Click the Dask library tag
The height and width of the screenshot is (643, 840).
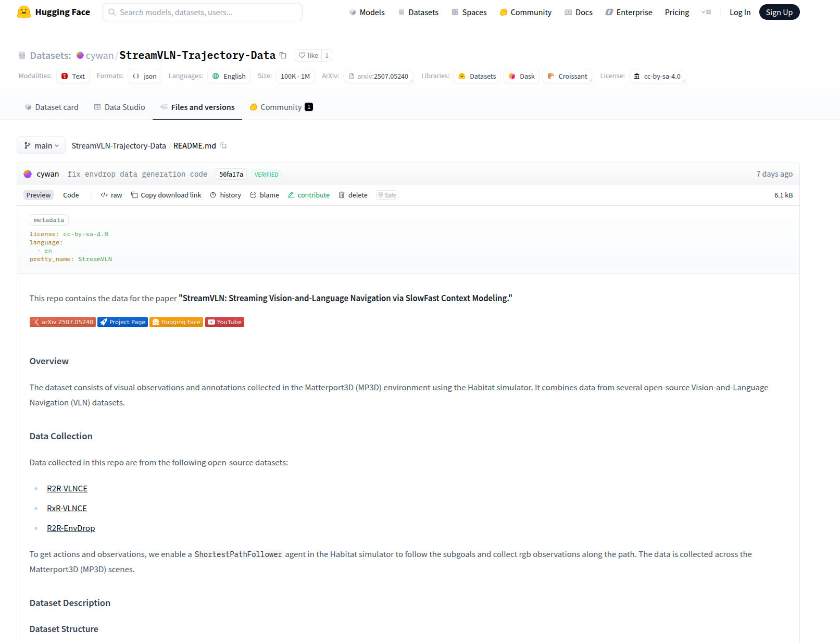[x=521, y=76]
